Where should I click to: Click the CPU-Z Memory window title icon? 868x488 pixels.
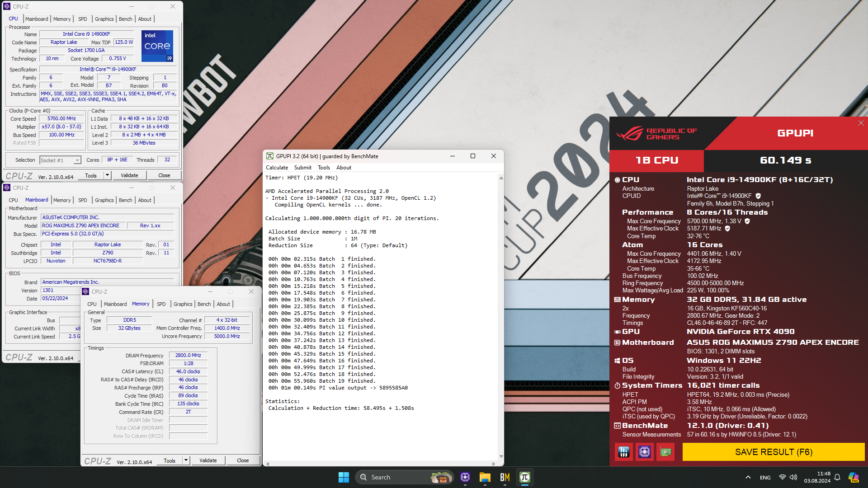(85, 291)
